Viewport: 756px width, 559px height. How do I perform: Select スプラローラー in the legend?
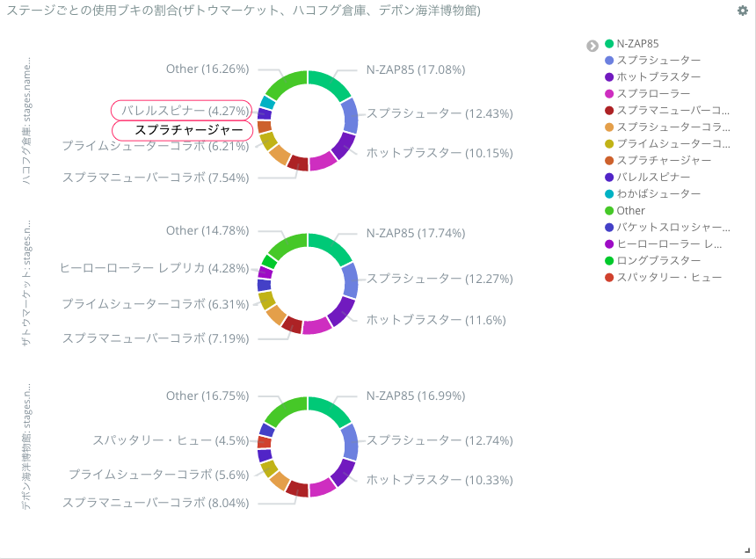pyautogui.click(x=653, y=93)
